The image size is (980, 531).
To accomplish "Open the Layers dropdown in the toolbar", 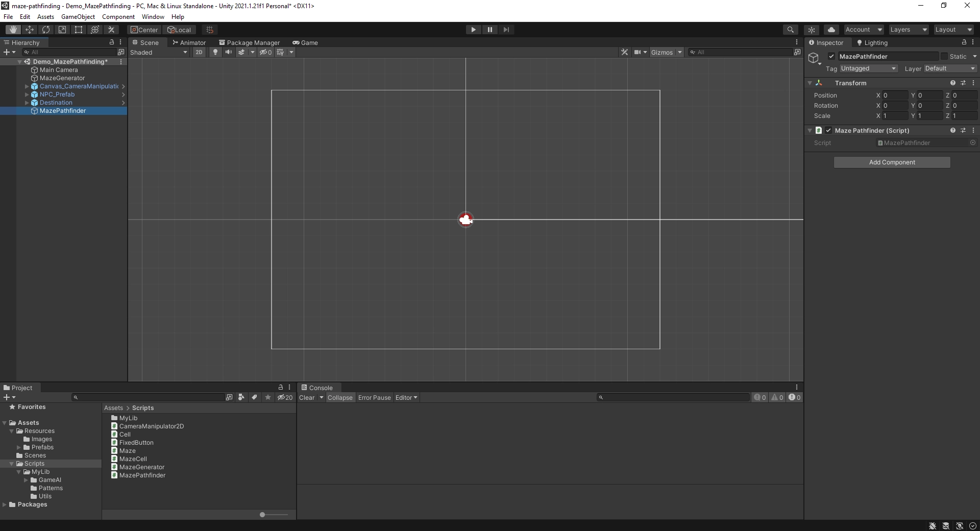I will click(908, 30).
